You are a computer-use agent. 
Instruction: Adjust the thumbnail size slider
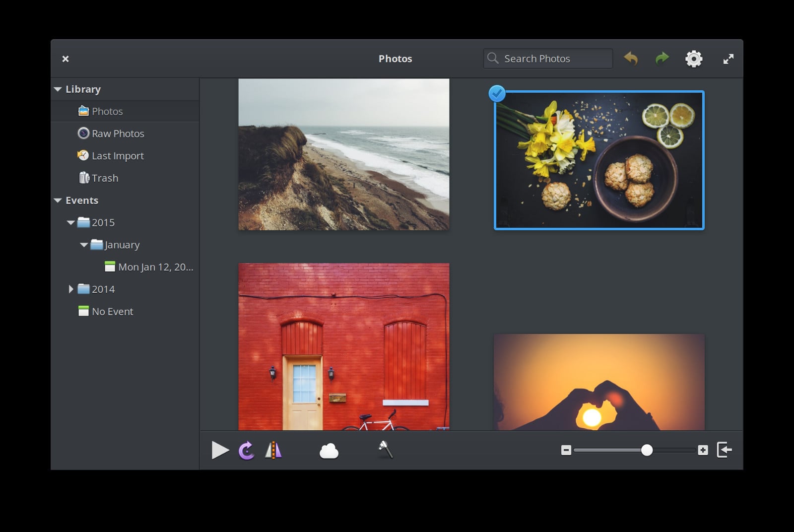647,450
